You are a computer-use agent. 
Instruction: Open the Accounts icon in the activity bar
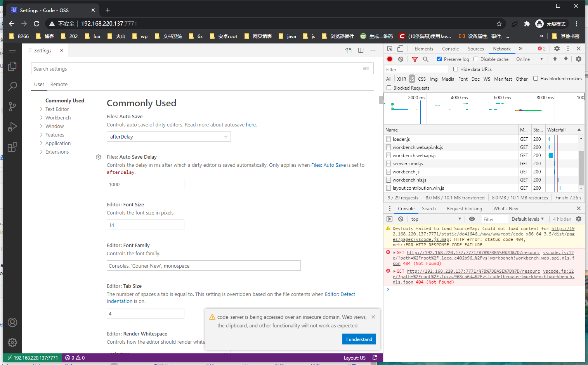(x=12, y=322)
